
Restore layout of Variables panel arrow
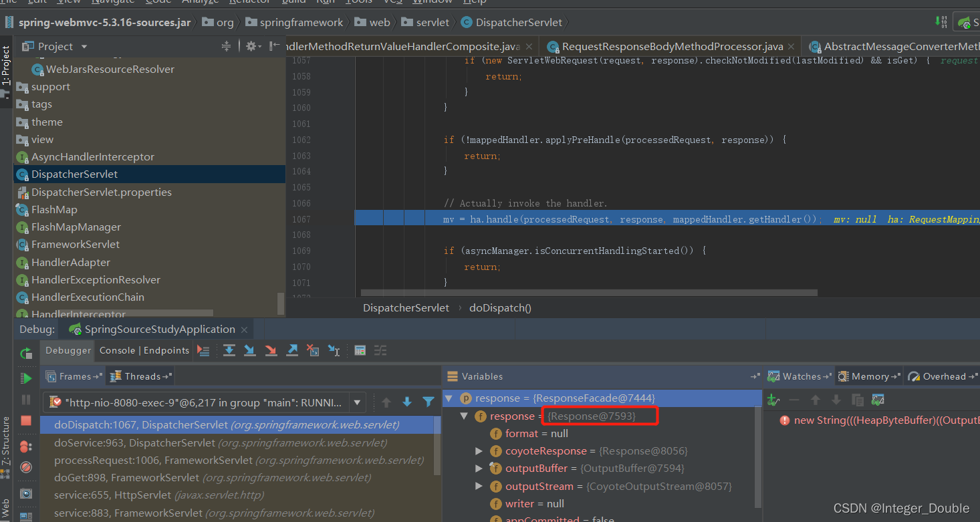(755, 376)
